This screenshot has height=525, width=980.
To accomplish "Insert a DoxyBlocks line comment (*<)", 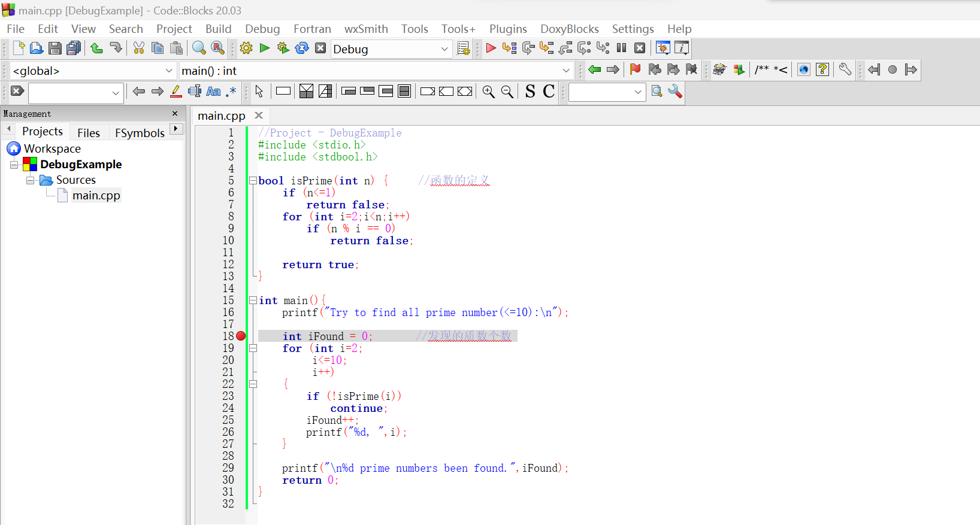I will (781, 70).
